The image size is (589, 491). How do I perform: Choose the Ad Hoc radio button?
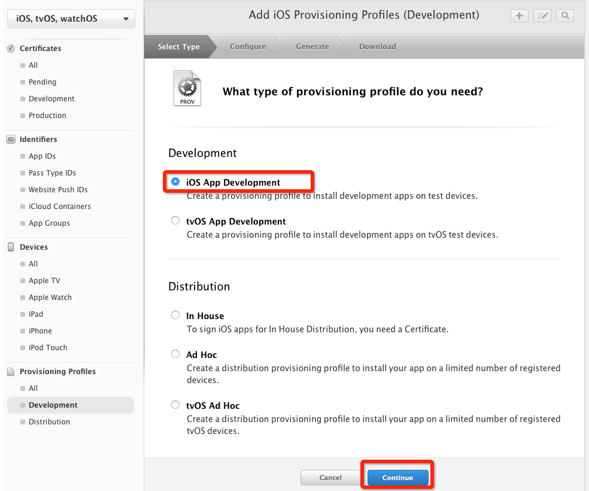click(x=175, y=354)
